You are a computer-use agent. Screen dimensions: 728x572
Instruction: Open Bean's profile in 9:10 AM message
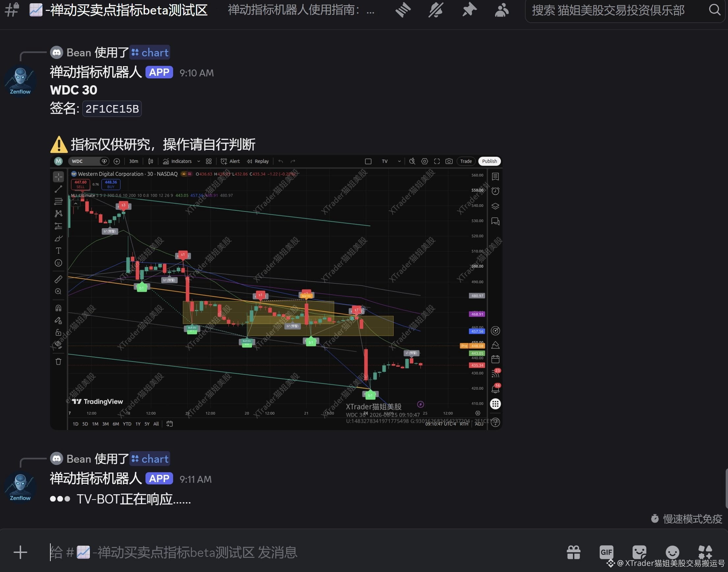click(x=79, y=53)
